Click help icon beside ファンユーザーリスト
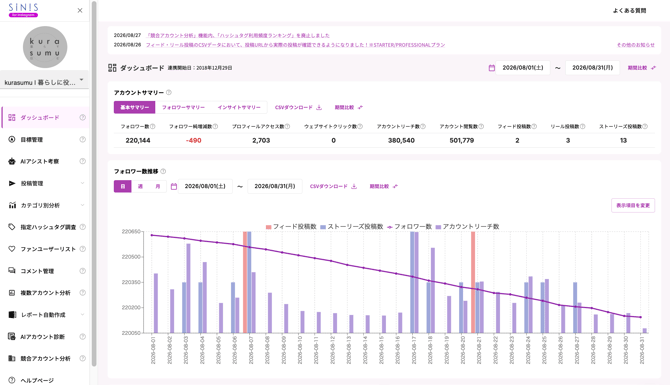670x385 pixels. point(82,249)
